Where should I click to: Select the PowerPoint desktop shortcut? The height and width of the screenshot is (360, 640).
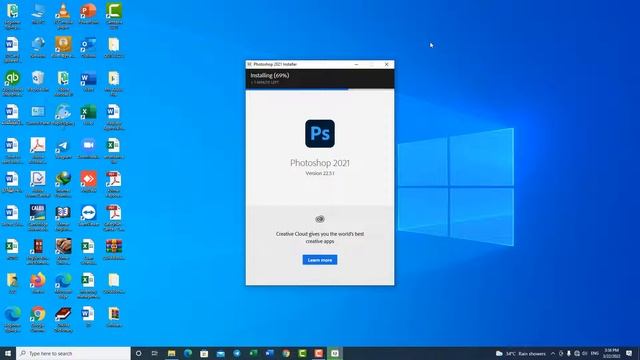89,13
